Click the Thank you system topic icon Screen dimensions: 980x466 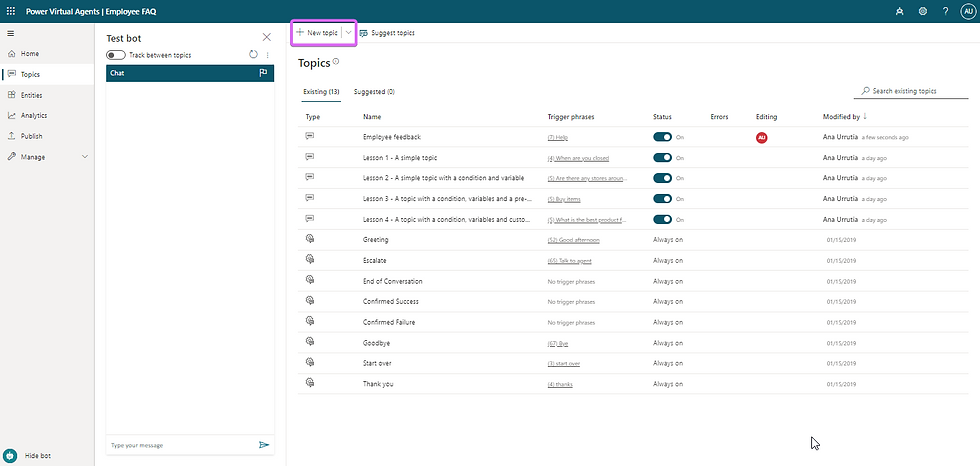click(309, 383)
